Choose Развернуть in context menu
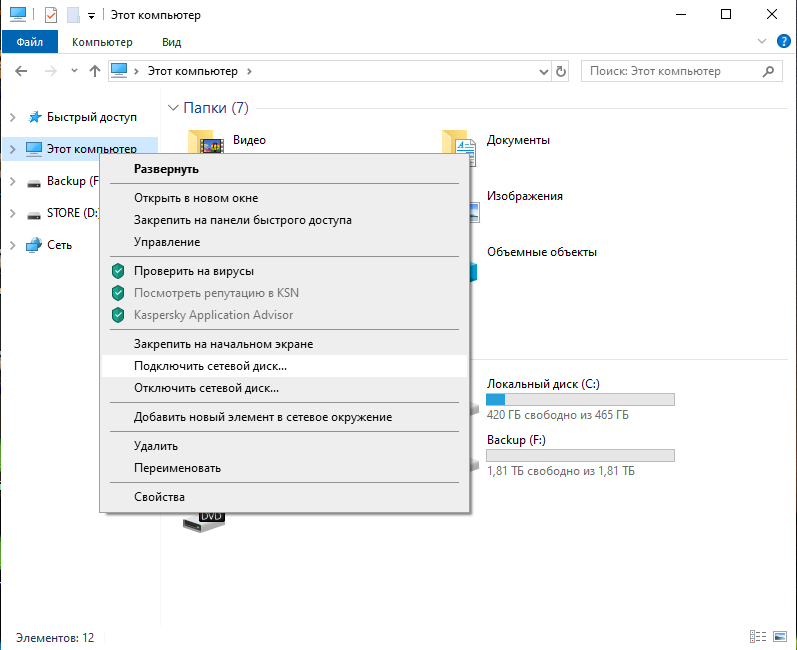Viewport: 797px width, 650px height. 284,169
